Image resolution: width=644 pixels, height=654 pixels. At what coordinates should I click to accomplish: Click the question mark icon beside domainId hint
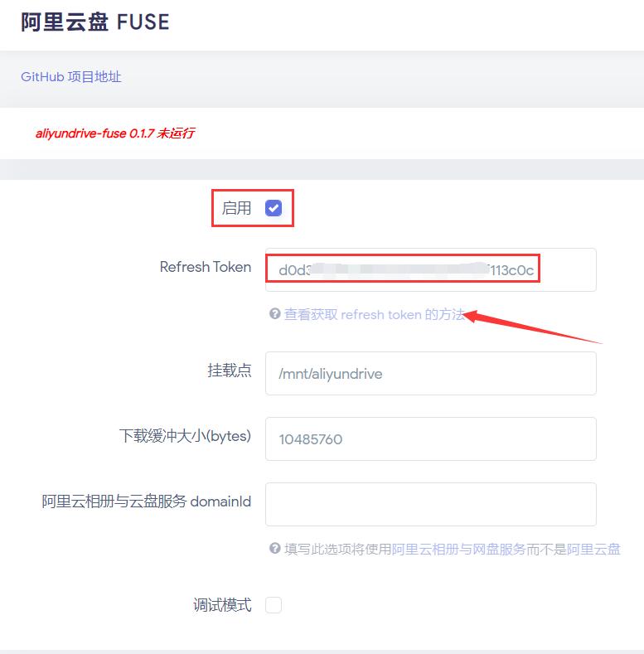click(x=274, y=548)
